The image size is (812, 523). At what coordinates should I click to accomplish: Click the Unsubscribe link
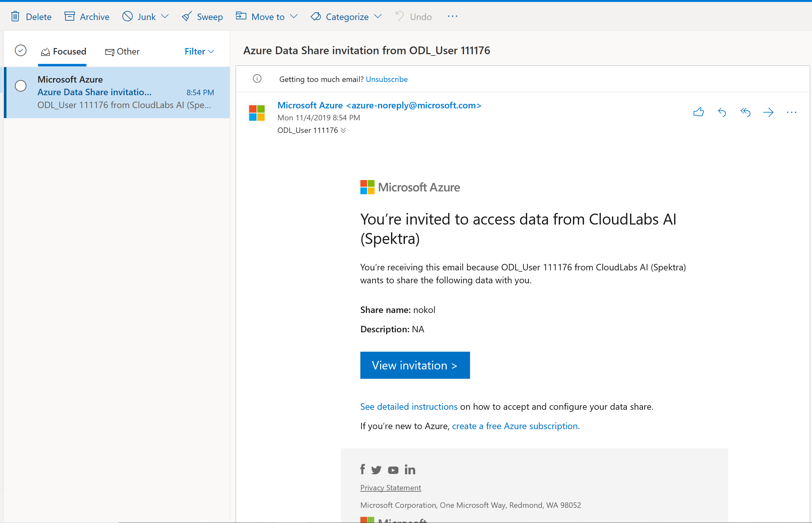(387, 79)
